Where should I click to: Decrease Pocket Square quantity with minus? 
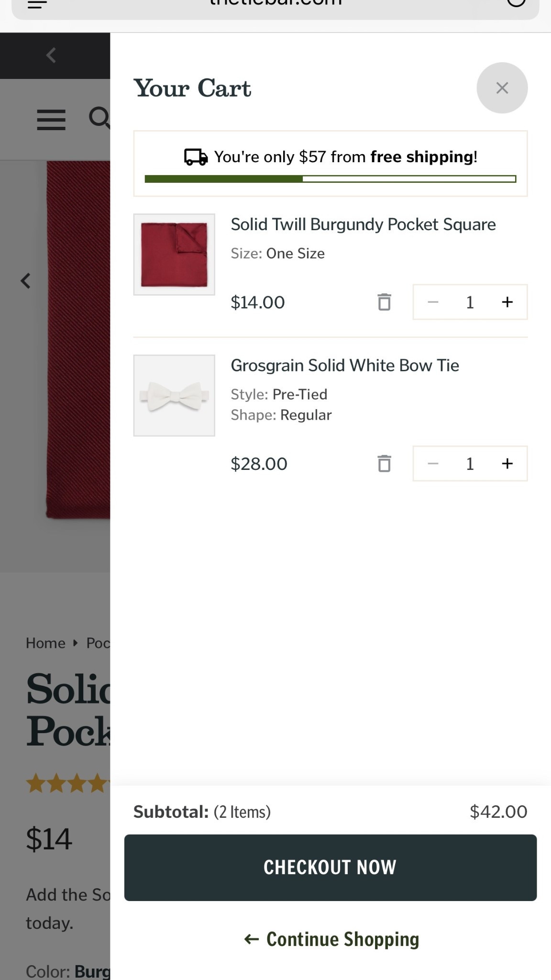pyautogui.click(x=433, y=302)
